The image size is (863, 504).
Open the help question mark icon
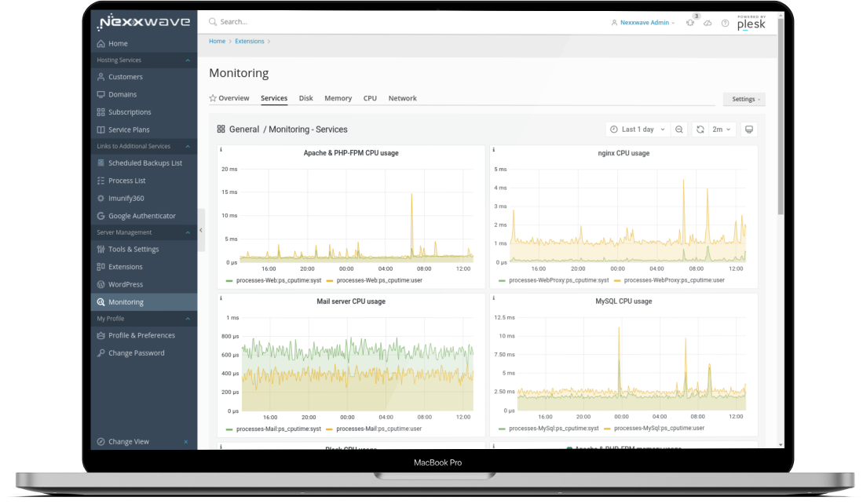click(x=726, y=23)
